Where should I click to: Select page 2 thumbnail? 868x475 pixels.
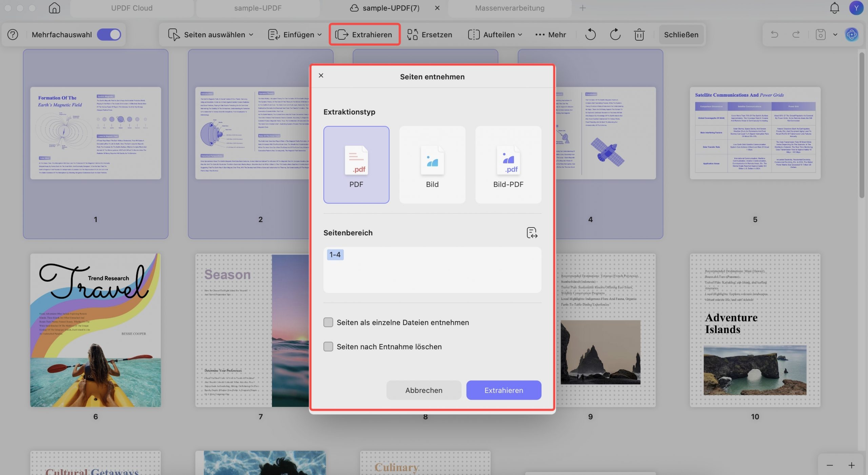[252, 133]
